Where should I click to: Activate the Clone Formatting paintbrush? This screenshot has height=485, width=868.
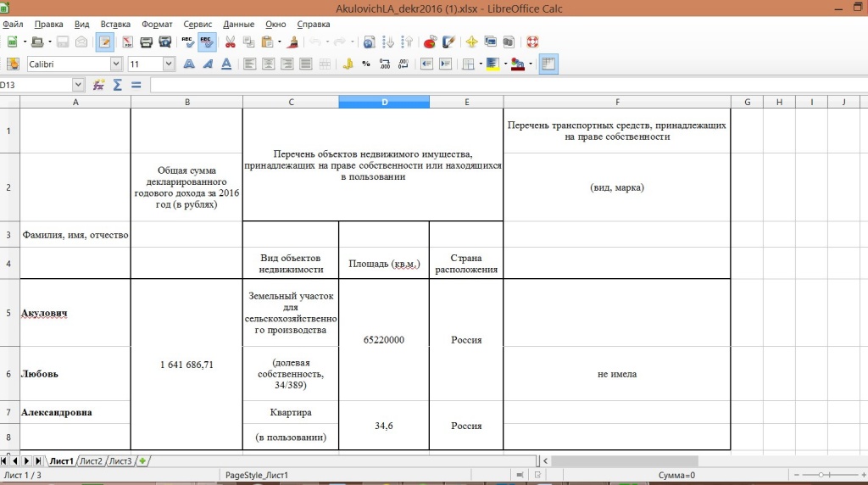point(293,42)
